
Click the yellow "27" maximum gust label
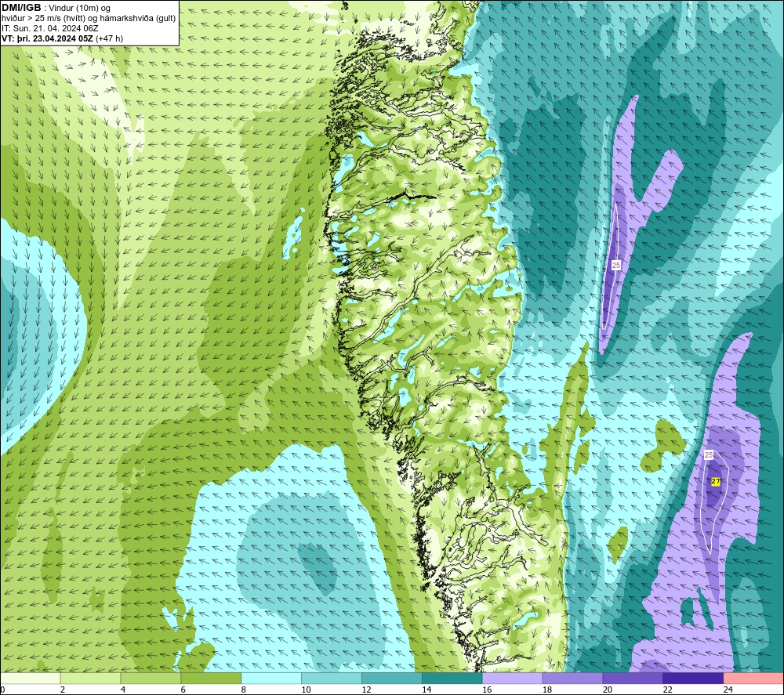pos(716,482)
